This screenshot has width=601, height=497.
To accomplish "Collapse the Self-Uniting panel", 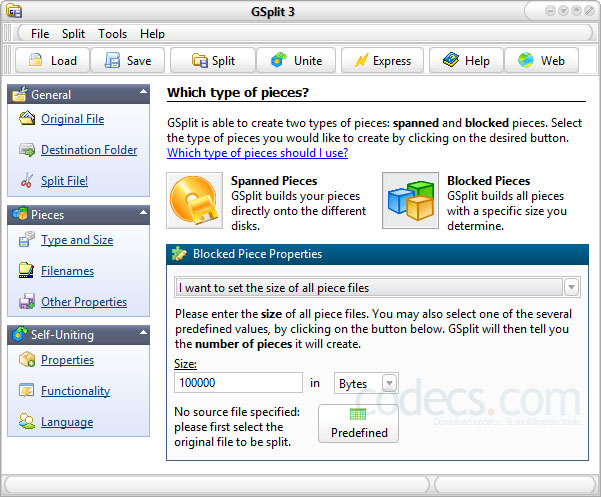I will coord(143,332).
